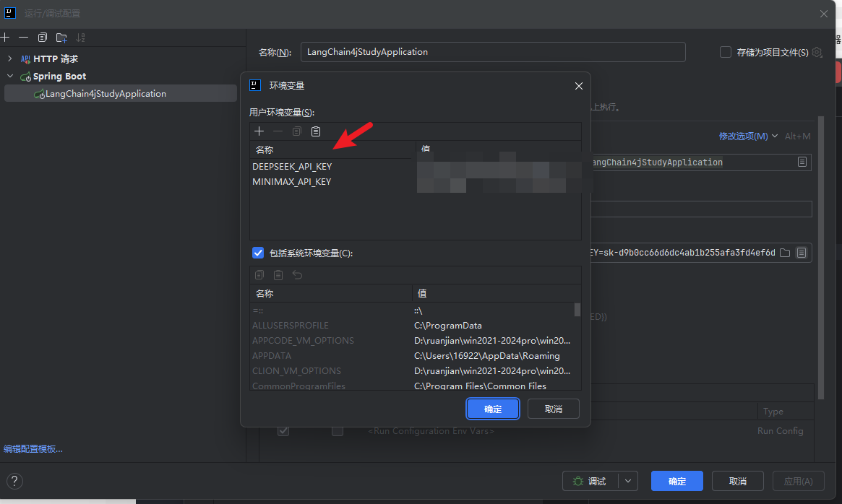Select CommonProgramFiles system variable
This screenshot has height=504, width=842.
pyautogui.click(x=298, y=386)
